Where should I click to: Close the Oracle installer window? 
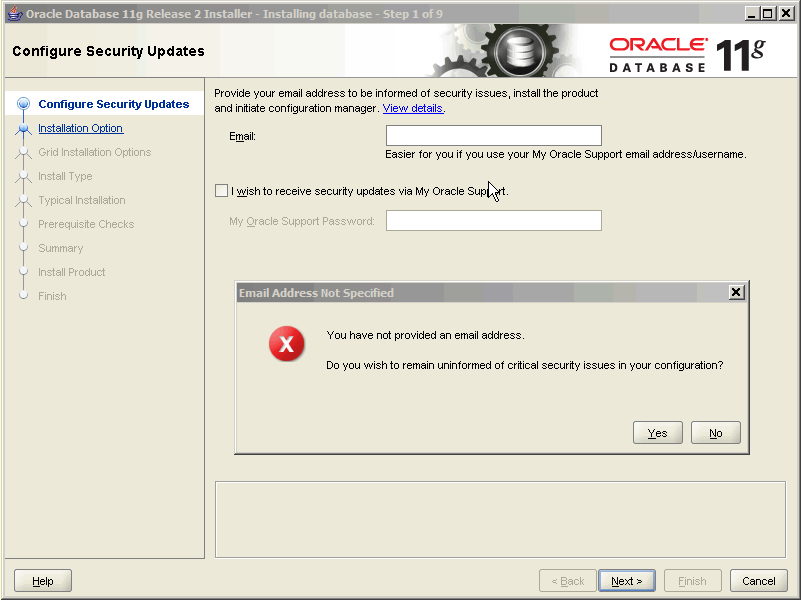[x=786, y=13]
